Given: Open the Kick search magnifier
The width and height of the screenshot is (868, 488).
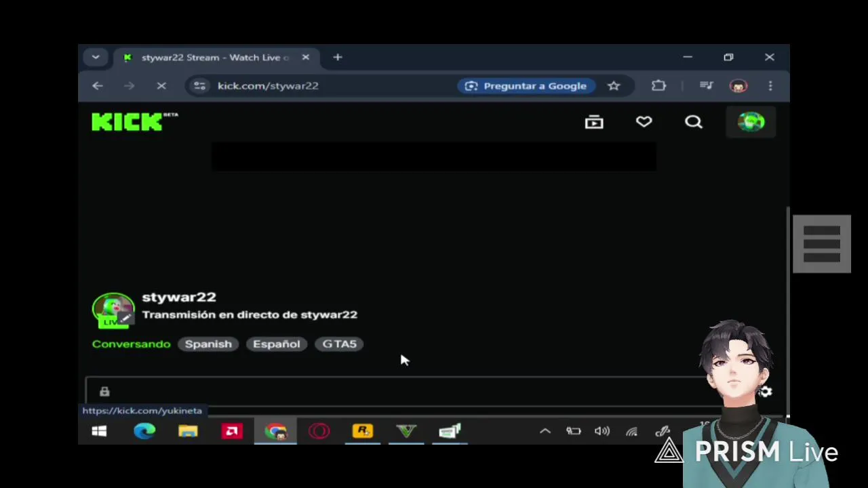Looking at the screenshot, I should [x=693, y=122].
